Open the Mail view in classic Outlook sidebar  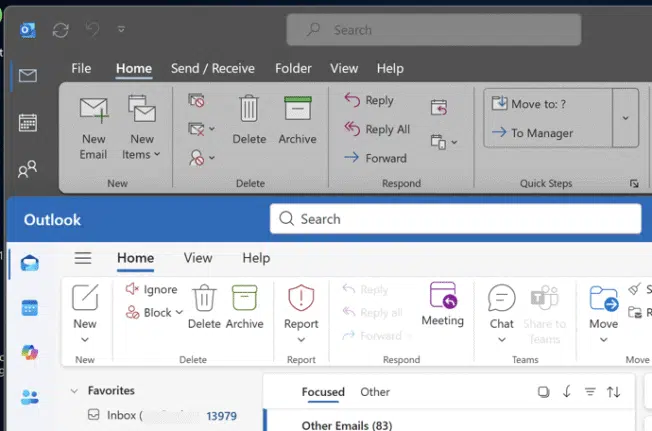[28, 76]
